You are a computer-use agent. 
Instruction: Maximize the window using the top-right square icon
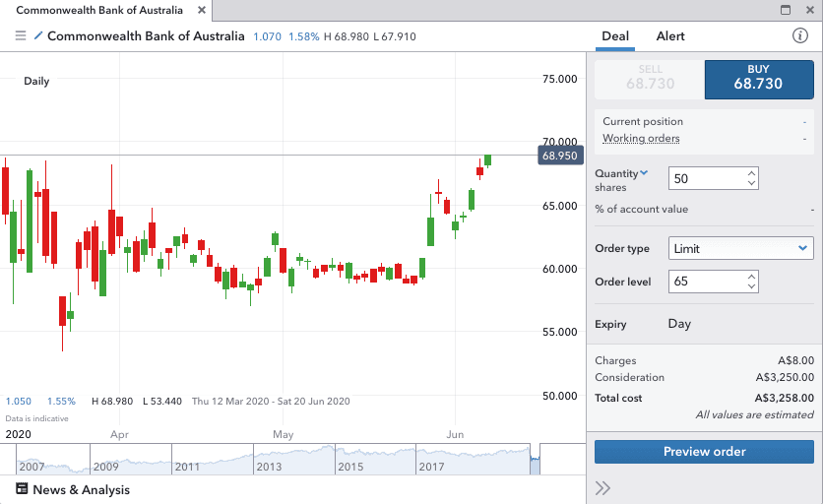[x=786, y=10]
